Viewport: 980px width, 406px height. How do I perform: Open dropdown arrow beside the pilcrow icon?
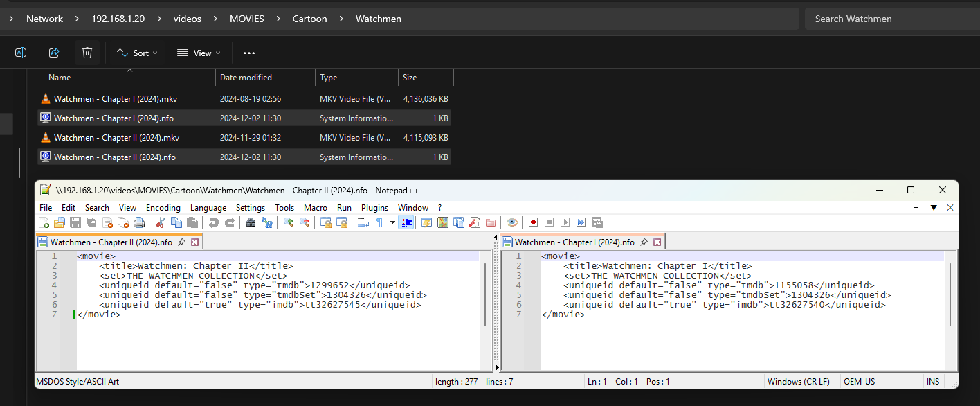tap(392, 222)
